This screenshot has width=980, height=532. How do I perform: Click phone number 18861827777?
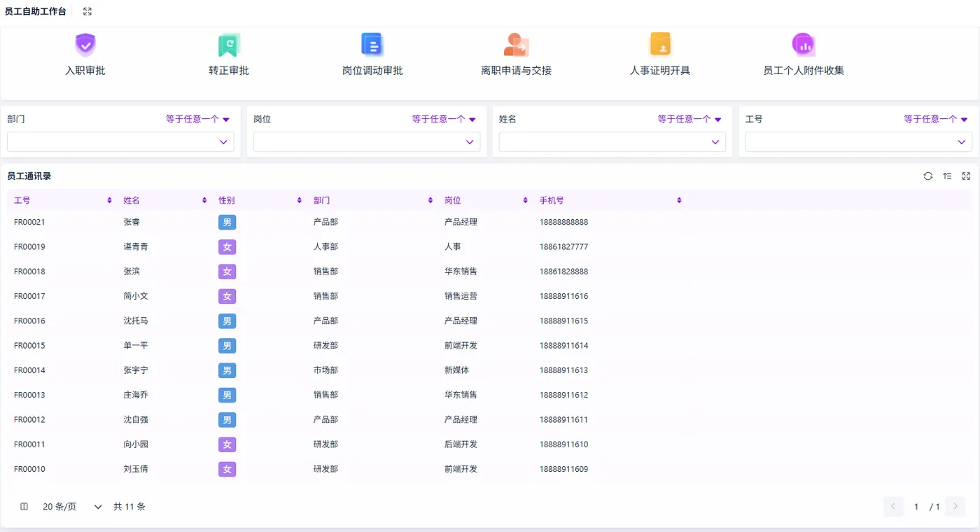coord(563,247)
